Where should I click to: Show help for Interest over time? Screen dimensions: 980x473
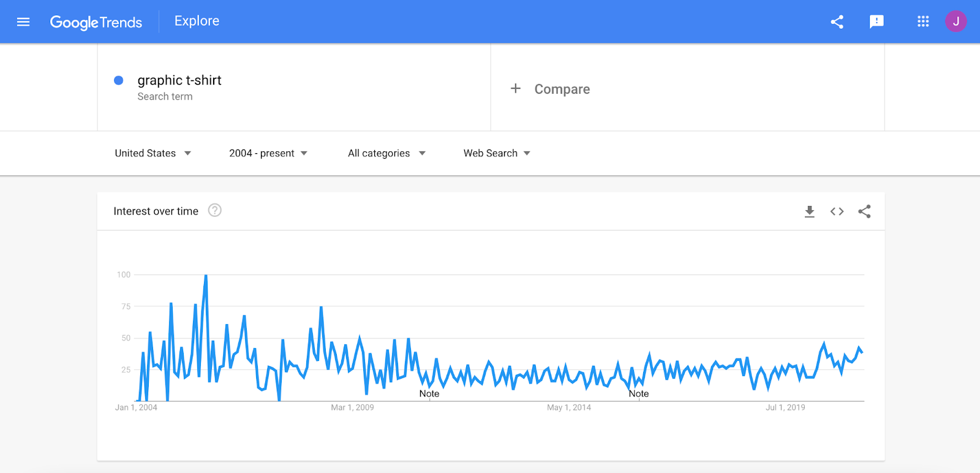click(x=214, y=210)
